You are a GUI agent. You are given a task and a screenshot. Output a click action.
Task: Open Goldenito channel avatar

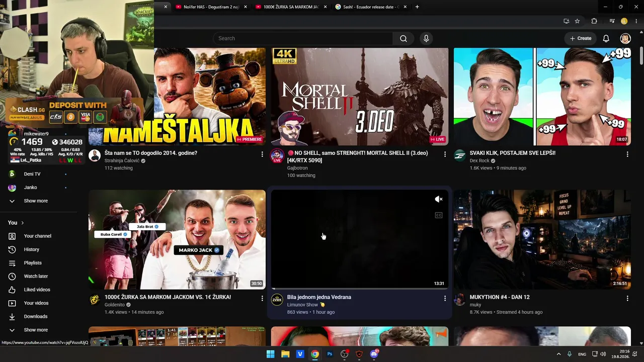95,300
